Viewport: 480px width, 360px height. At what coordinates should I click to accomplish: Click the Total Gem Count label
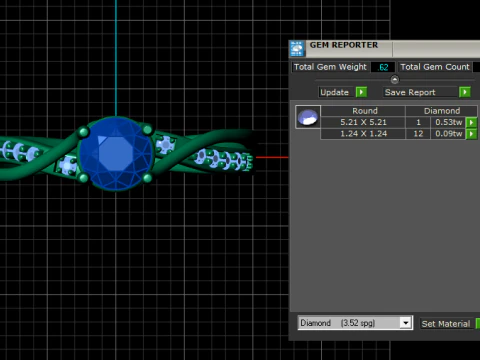pyautogui.click(x=435, y=67)
